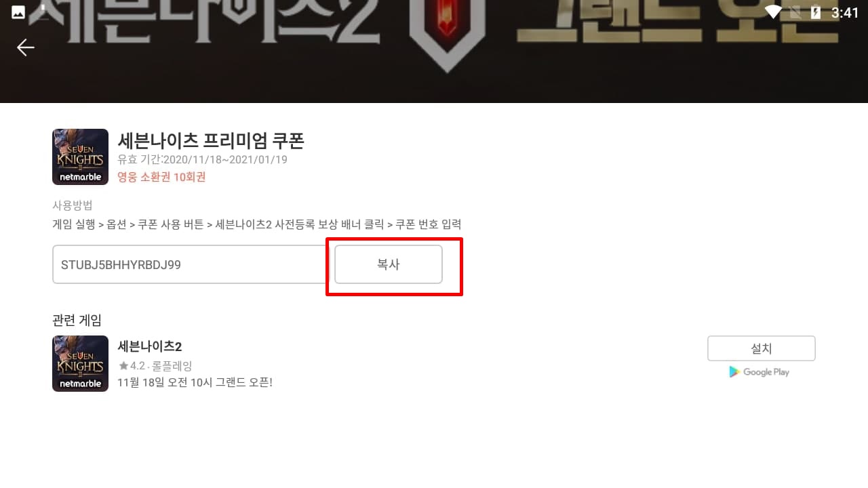Copy the coupon code with 복사 button
This screenshot has height=488, width=868.
389,264
